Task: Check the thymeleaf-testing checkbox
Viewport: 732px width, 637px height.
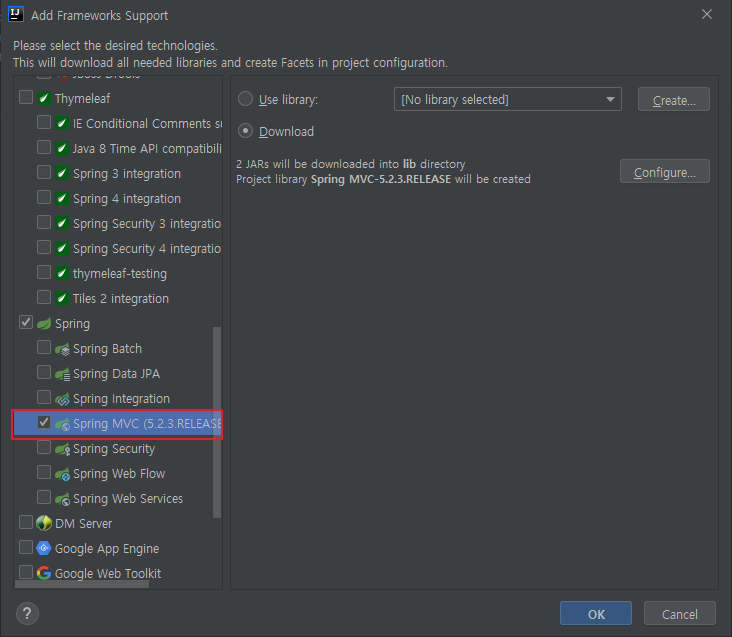Action: click(44, 272)
